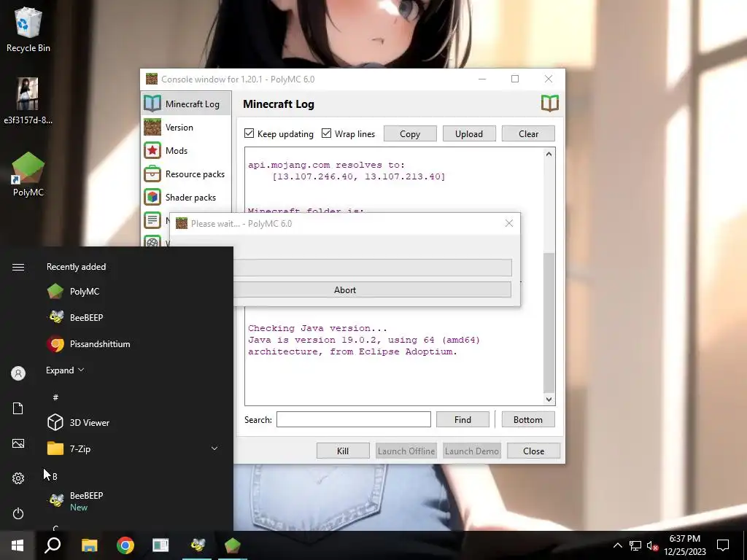Clear the Minecraft log
Viewport: 747px width, 560px height.
[x=528, y=134]
